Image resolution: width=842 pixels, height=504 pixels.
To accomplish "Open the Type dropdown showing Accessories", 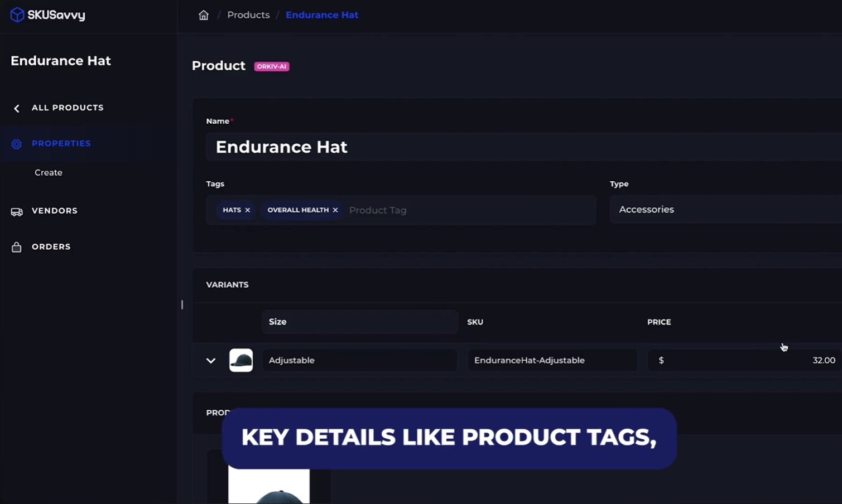I will coord(725,210).
